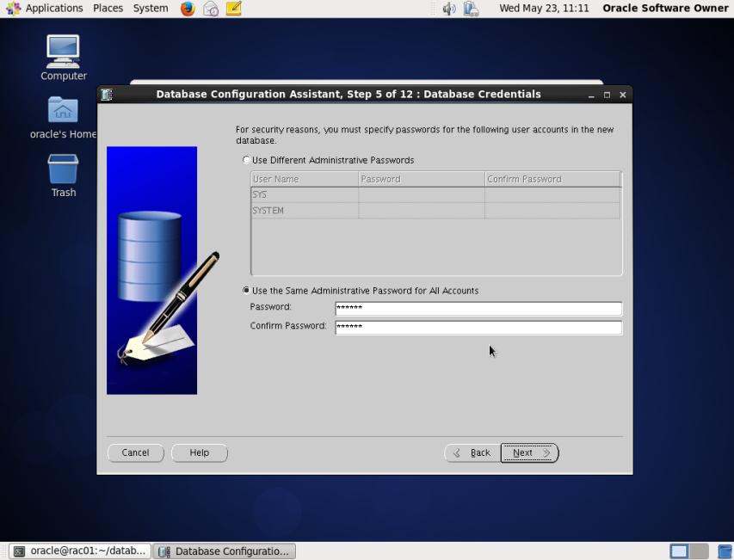Open the text editor icon in top panel
The width and height of the screenshot is (734, 560).
[x=233, y=9]
